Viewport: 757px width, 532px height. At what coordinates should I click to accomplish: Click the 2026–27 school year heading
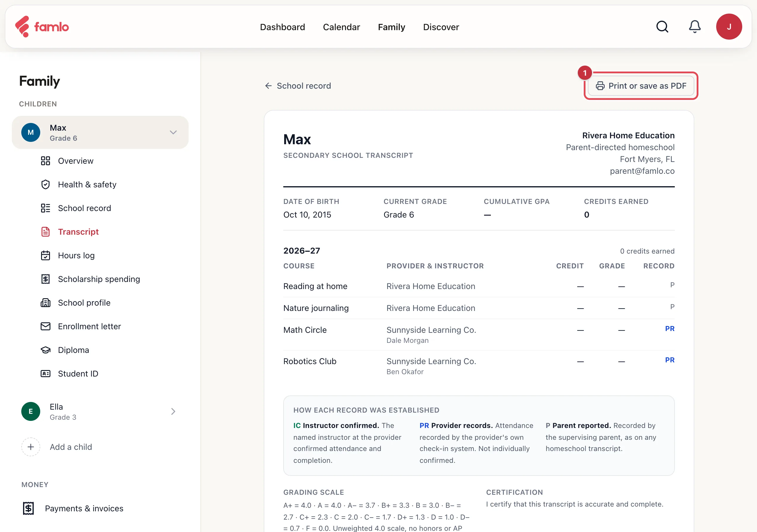302,251
